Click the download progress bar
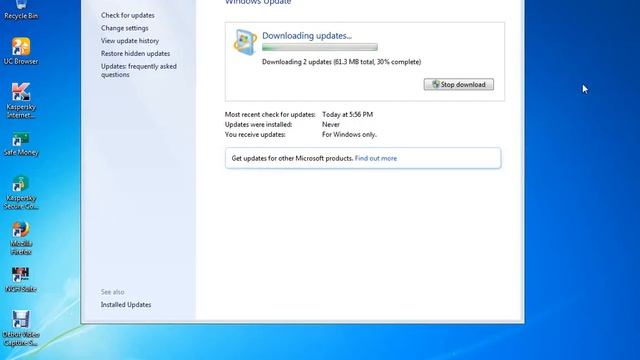 pyautogui.click(x=320, y=48)
